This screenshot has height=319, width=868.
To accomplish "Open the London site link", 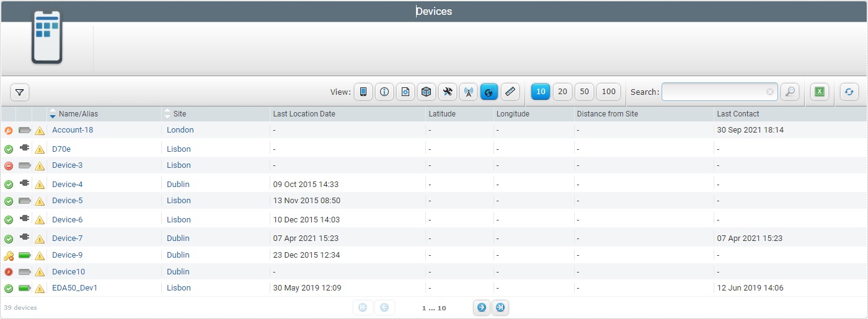I will point(180,130).
